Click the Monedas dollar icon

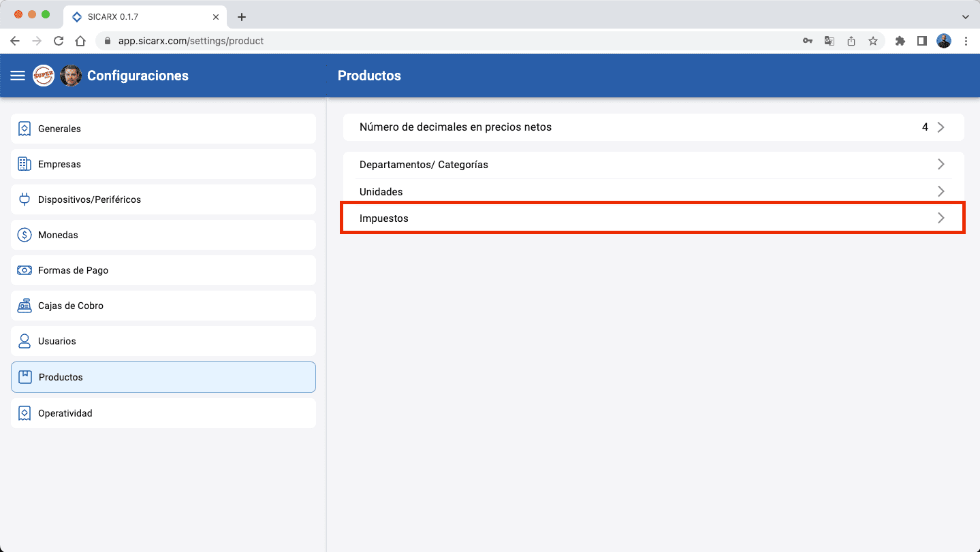click(25, 235)
